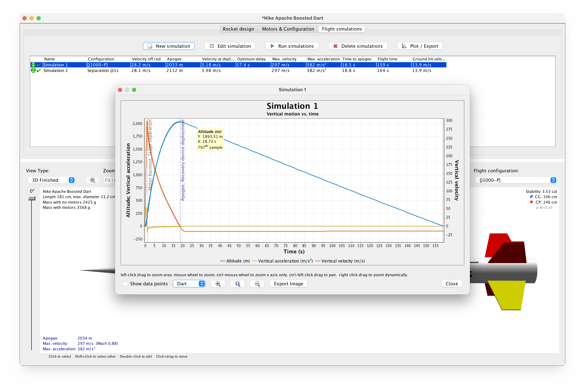
Task: Open the Motors & Configuration tab
Action: coord(288,29)
